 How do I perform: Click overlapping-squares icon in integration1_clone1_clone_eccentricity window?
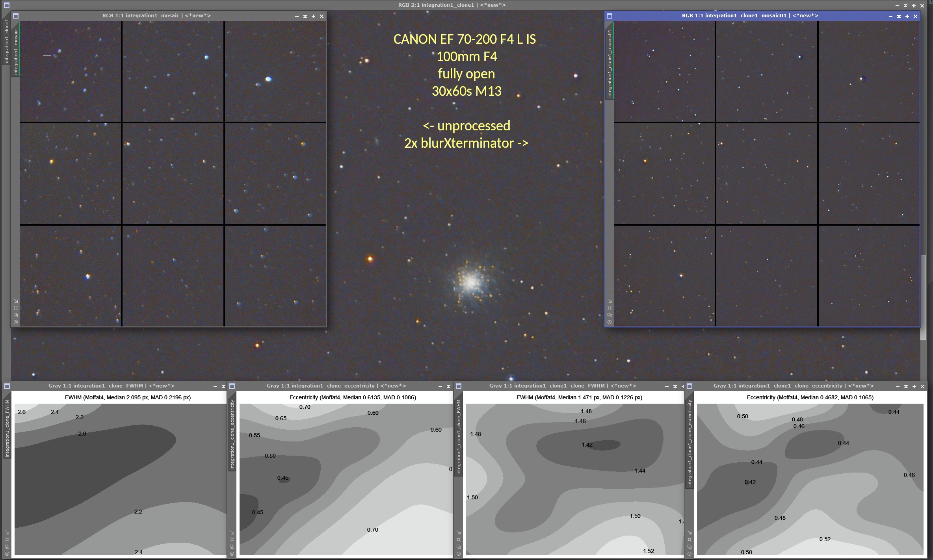(690, 547)
